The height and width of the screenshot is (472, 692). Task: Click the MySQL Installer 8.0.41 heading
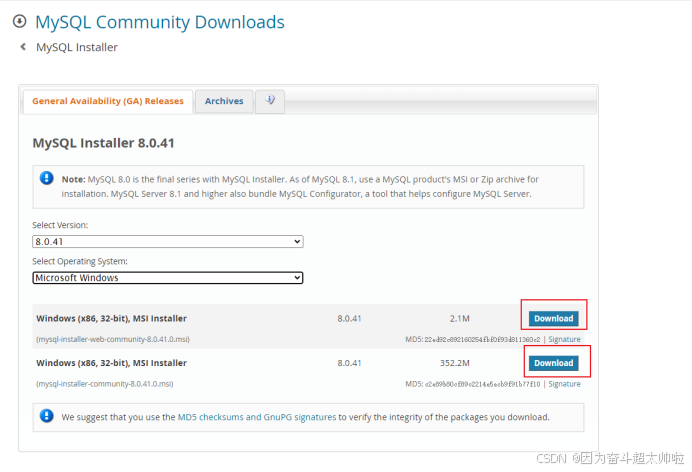click(x=103, y=143)
